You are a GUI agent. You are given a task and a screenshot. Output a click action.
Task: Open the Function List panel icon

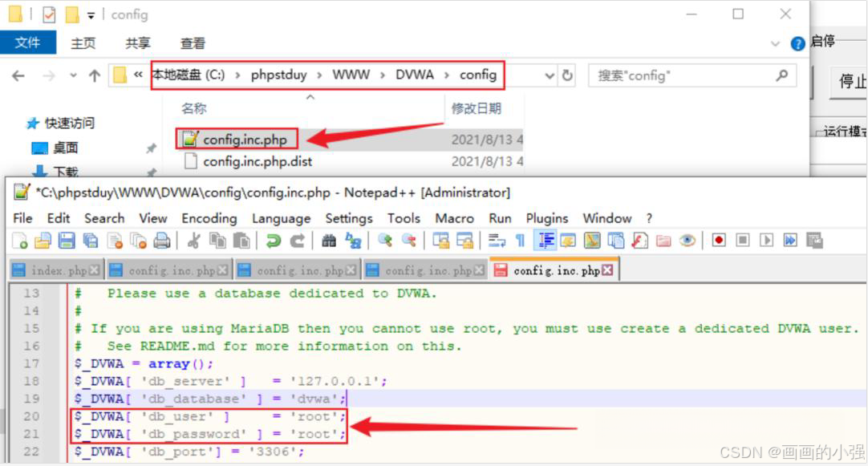click(x=639, y=241)
